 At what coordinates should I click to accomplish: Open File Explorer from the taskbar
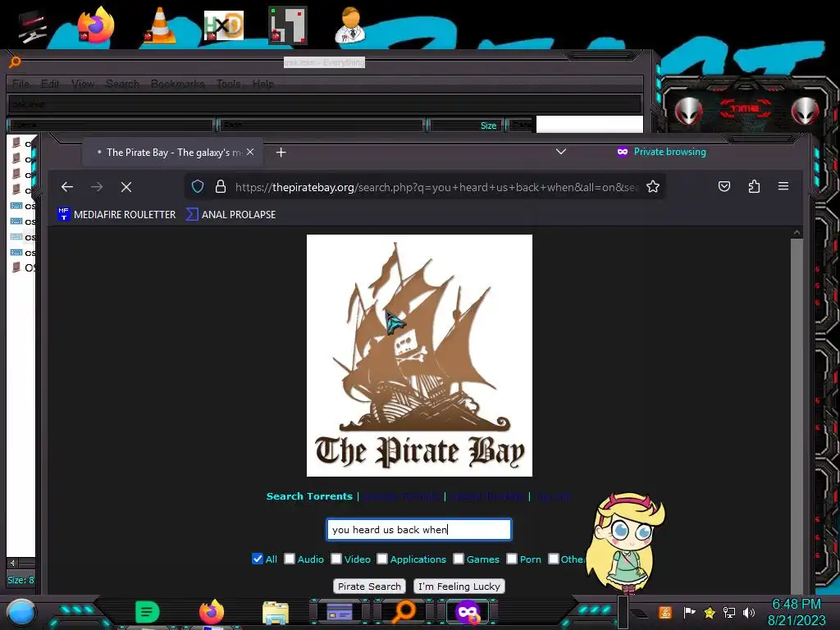click(276, 612)
